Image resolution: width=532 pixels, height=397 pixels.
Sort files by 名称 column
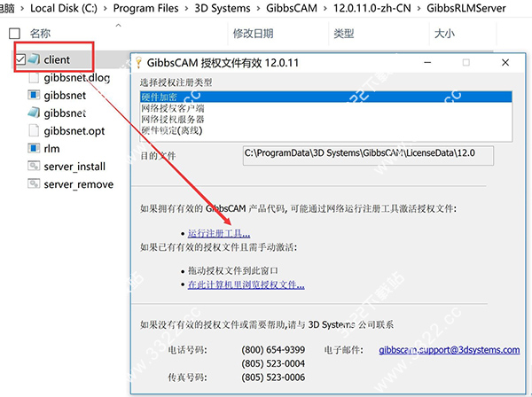coord(40,34)
